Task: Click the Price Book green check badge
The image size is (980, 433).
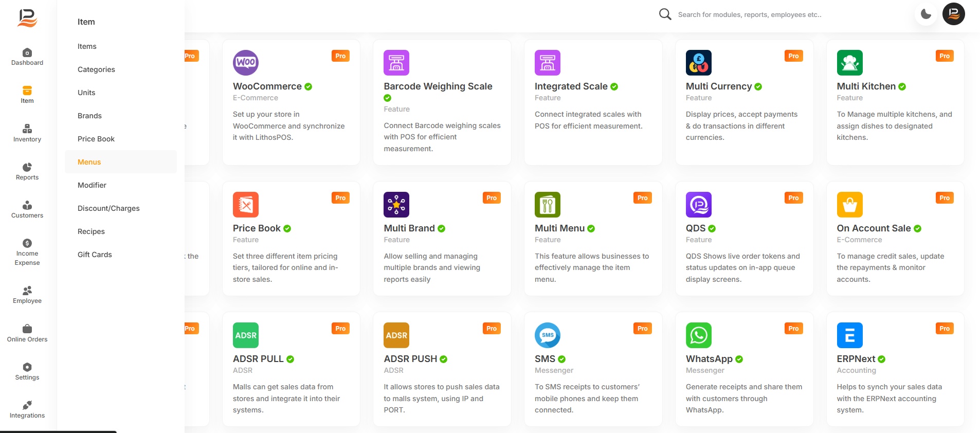Action: [287, 229]
